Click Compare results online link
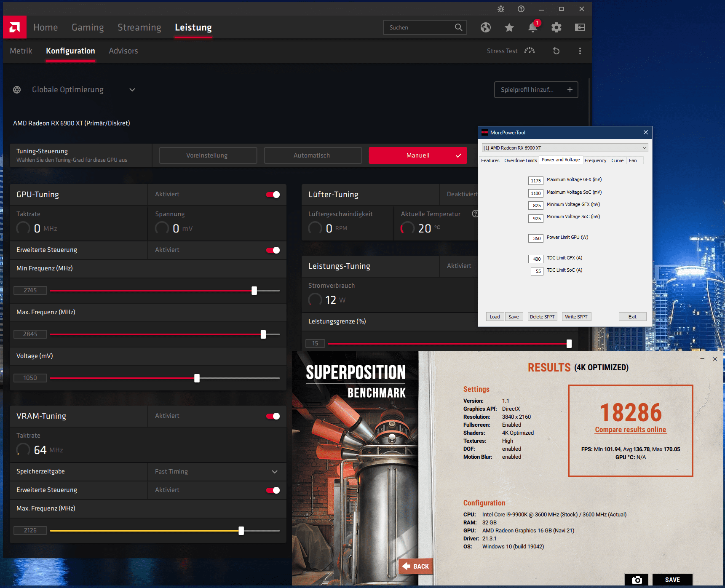The width and height of the screenshot is (725, 588). coord(630,430)
